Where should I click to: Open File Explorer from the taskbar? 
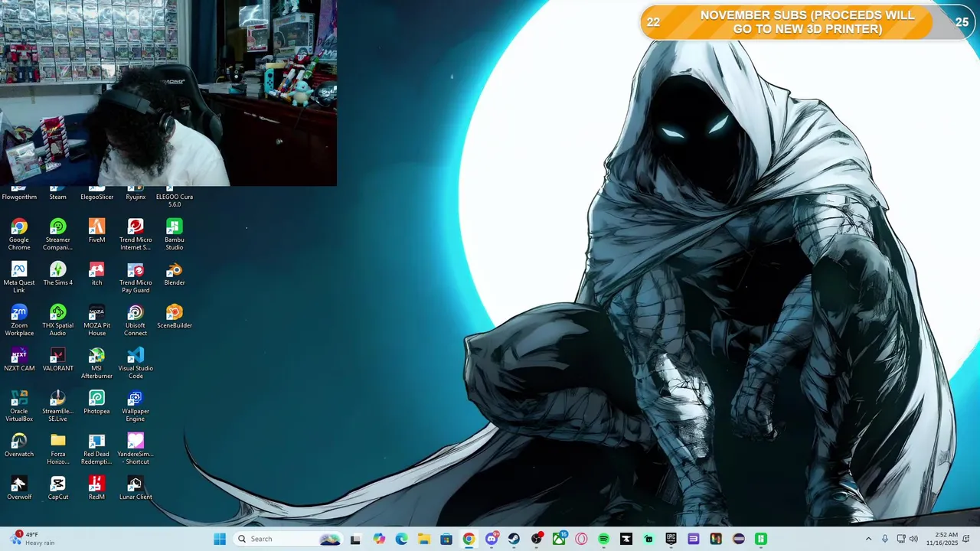pyautogui.click(x=423, y=539)
